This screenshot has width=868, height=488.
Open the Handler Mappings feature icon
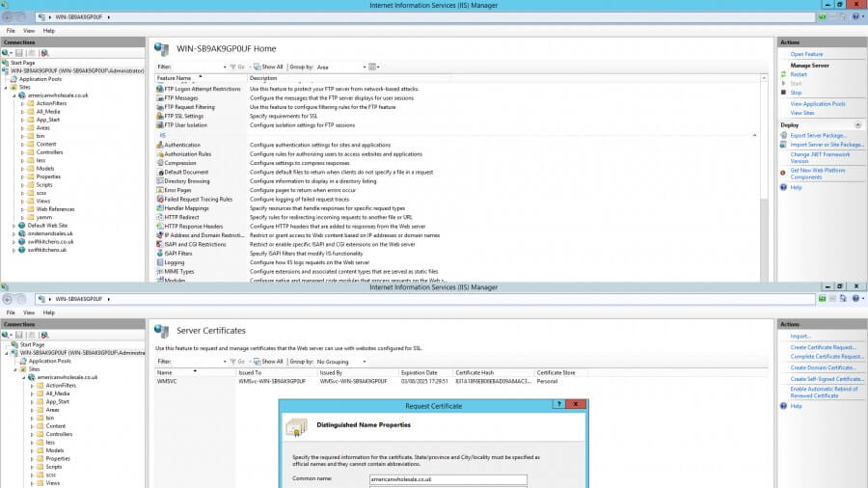pyautogui.click(x=158, y=208)
